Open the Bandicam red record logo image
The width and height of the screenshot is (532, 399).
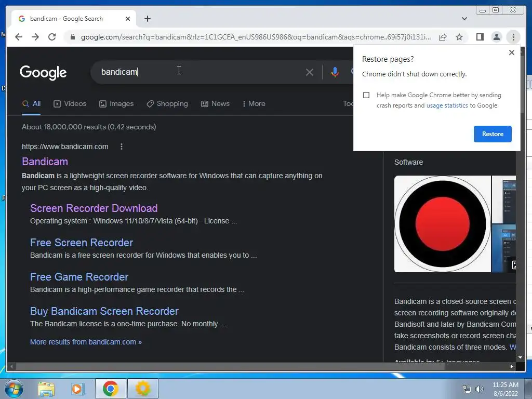point(443,224)
